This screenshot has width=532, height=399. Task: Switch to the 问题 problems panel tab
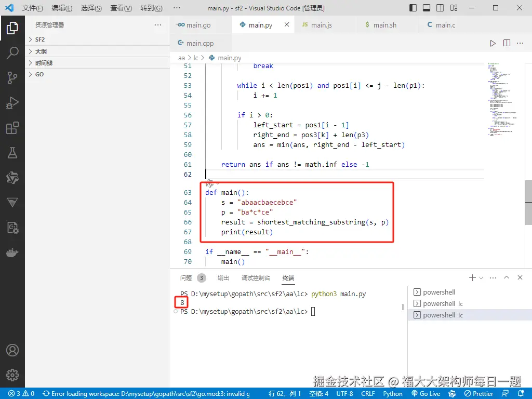click(x=193, y=278)
